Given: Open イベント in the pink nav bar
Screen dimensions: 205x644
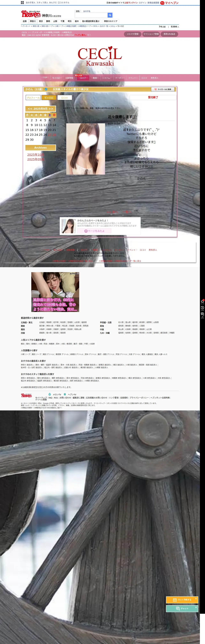Looking at the screenshot, I should (x=133, y=78).
